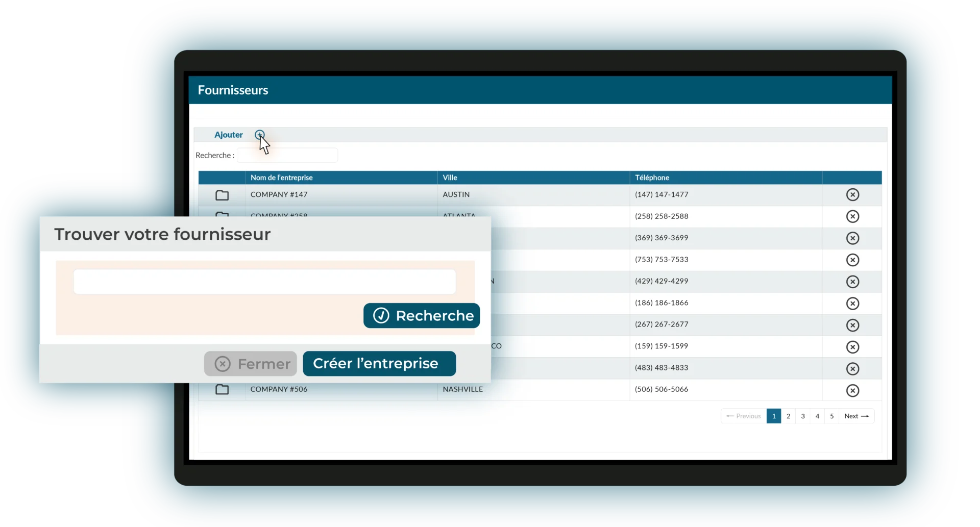Select page 2 in pagination
Screen dimensions: 980x527
point(788,416)
